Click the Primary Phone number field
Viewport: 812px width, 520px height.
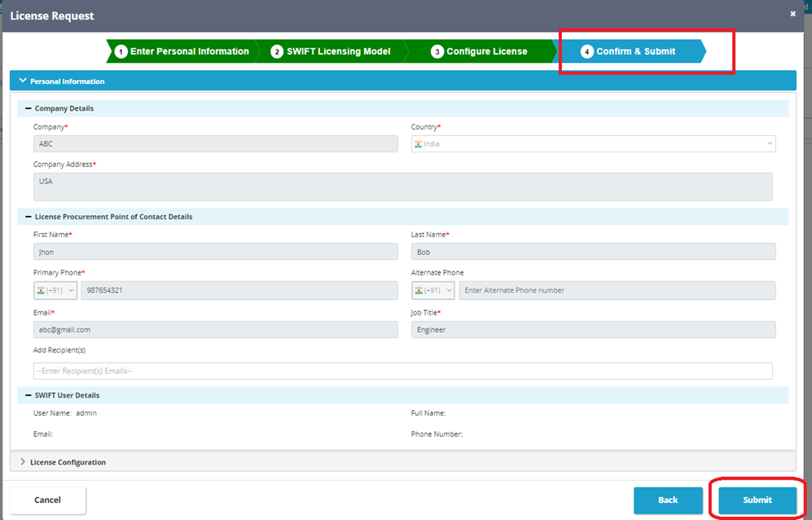(239, 290)
